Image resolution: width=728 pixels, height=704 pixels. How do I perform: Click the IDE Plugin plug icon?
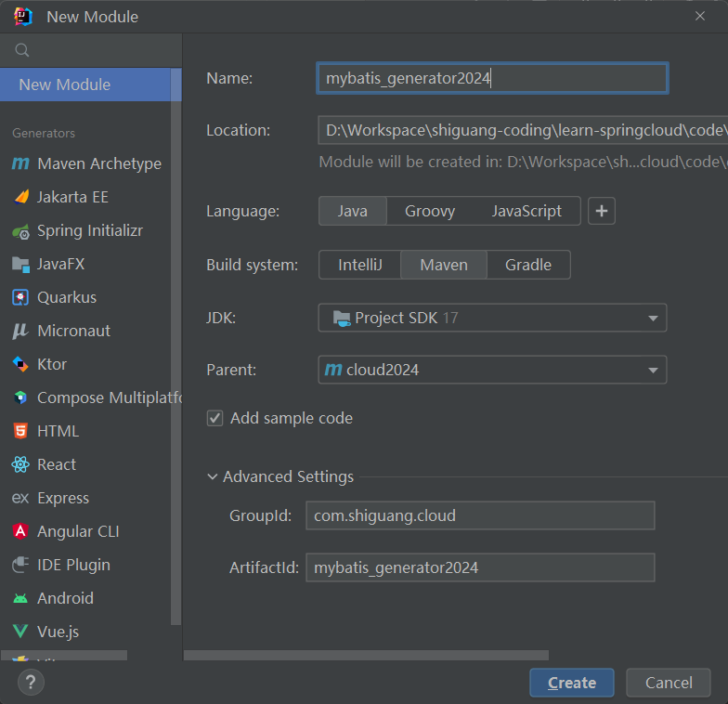click(20, 565)
